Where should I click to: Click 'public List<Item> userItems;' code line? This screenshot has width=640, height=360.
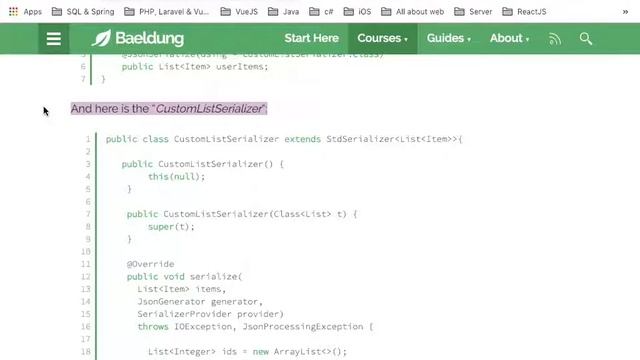coord(195,67)
